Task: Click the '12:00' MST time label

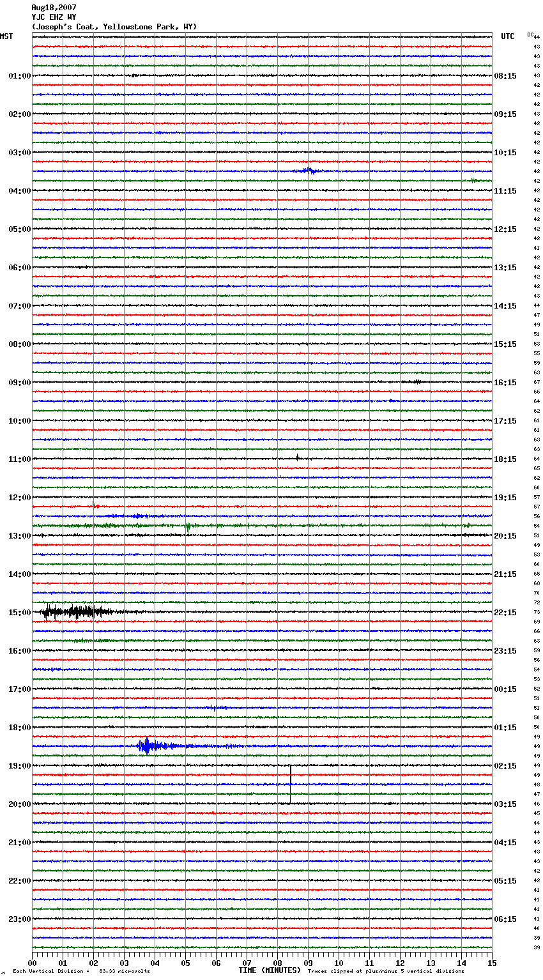Action: [x=20, y=498]
